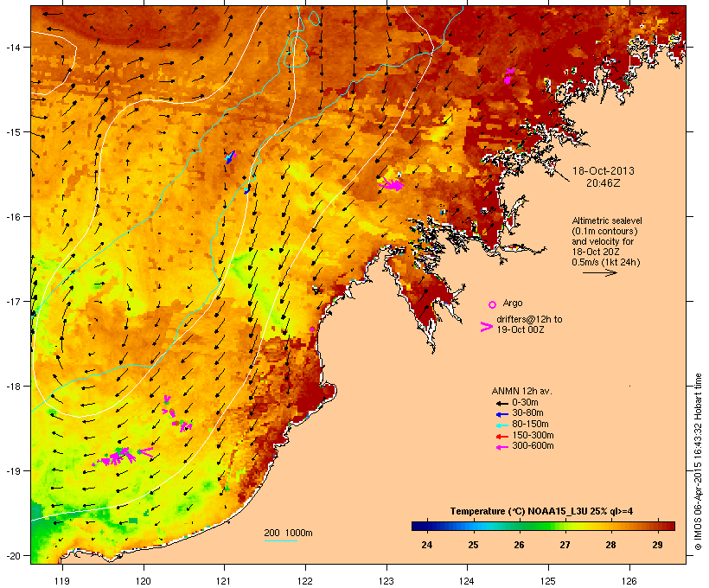709x588 pixels.
Task: Click the latitude axis label -16
Action: point(12,217)
